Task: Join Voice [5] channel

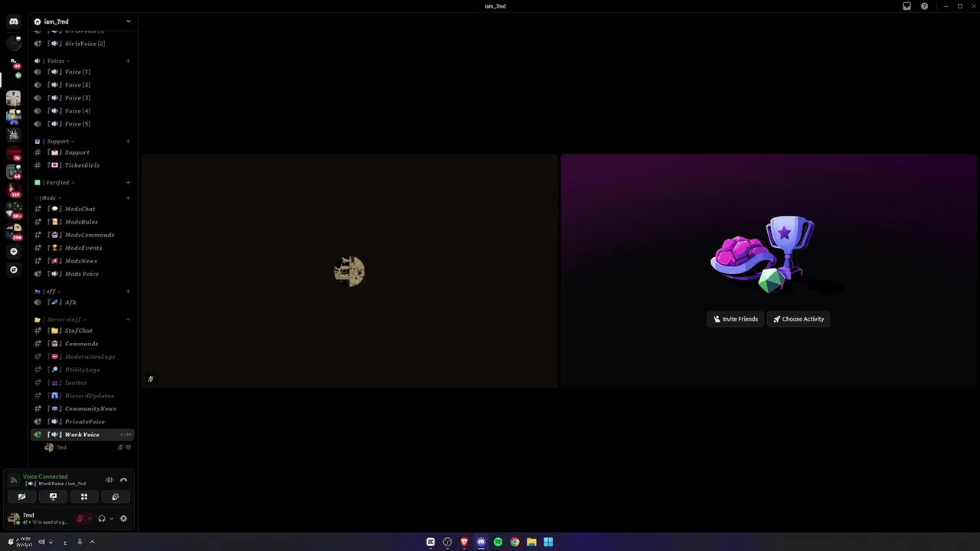Action: point(83,124)
